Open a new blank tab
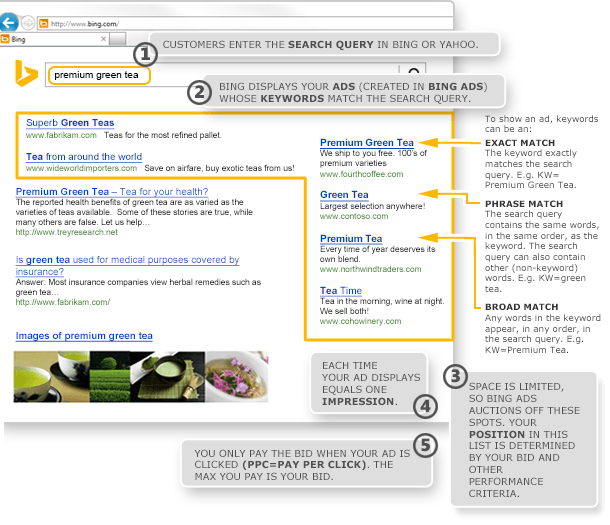This screenshot has width=610, height=525. pos(117,39)
